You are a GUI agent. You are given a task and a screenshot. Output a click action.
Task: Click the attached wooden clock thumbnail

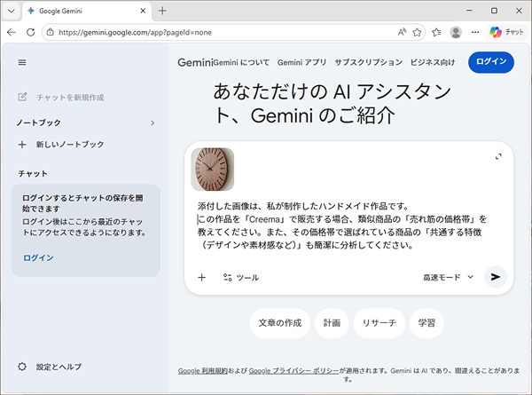213,170
